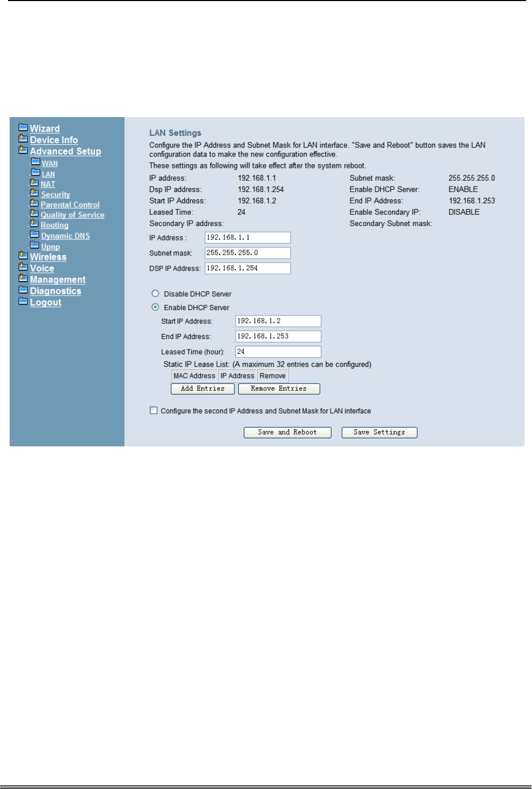Click the folder icon beside Voice

tap(23, 266)
